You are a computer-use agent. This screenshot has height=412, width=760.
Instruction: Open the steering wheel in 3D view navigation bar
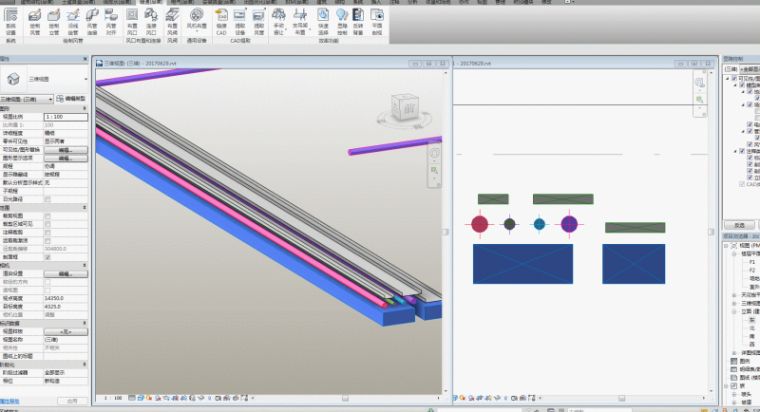point(434,154)
